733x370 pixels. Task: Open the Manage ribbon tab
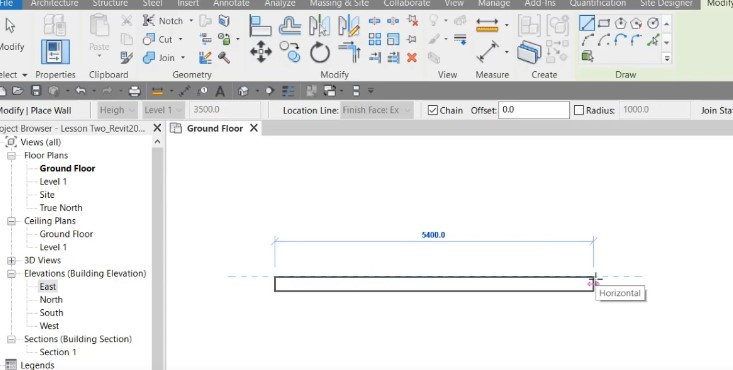[494, 4]
